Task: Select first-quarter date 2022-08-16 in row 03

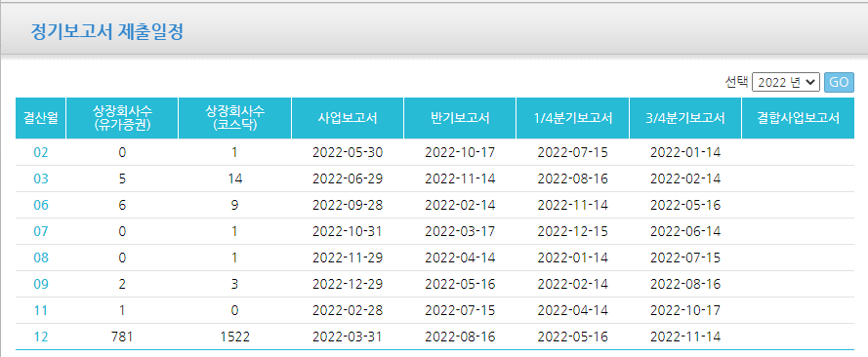Action: tap(572, 179)
